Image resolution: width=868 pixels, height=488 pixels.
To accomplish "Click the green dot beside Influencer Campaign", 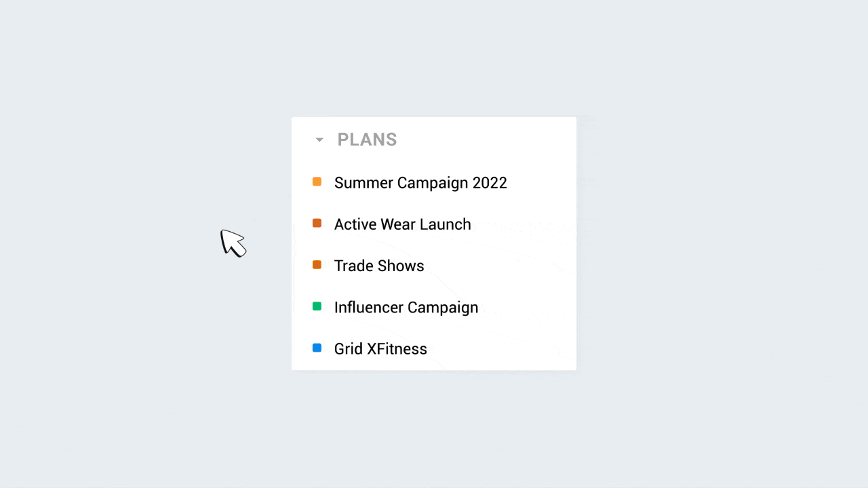I will coord(317,306).
